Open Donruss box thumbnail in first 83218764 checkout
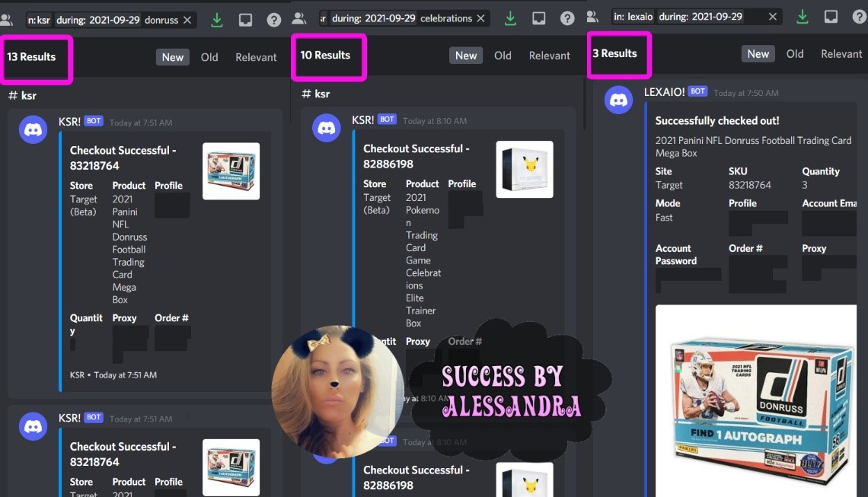Screen dimensions: 868x497 (x=231, y=171)
